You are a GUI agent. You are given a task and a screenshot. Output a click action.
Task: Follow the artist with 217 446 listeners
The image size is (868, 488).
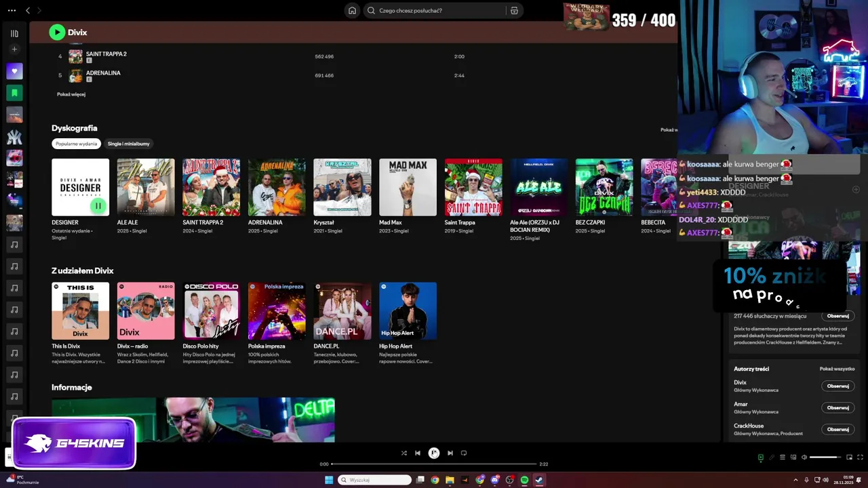click(x=837, y=316)
